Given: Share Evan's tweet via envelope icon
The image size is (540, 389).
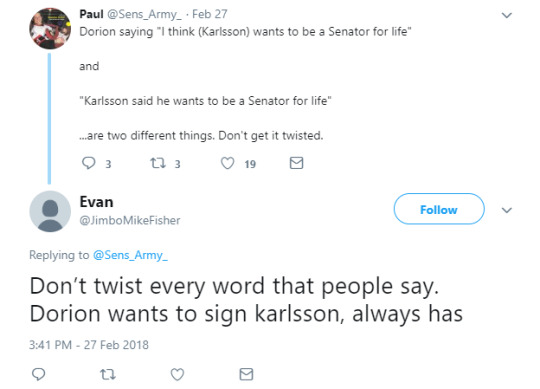Looking at the screenshot, I should pos(246,374).
